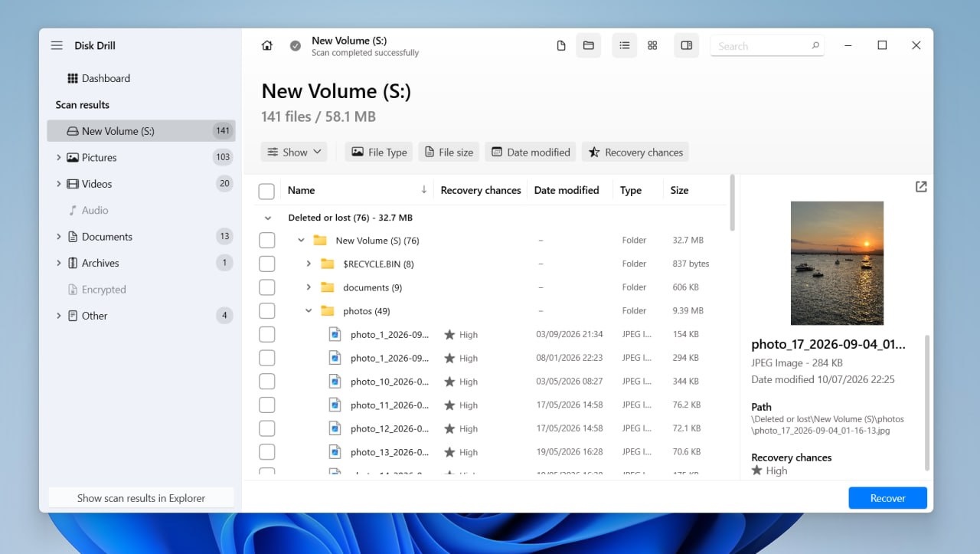This screenshot has height=554, width=980.
Task: Sort by Recovery chances column header
Action: pos(481,190)
